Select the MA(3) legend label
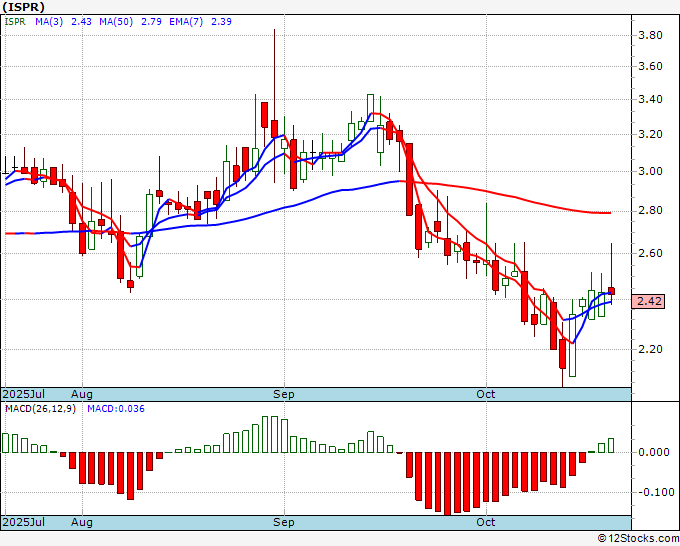This screenshot has width=680, height=546. point(49,22)
